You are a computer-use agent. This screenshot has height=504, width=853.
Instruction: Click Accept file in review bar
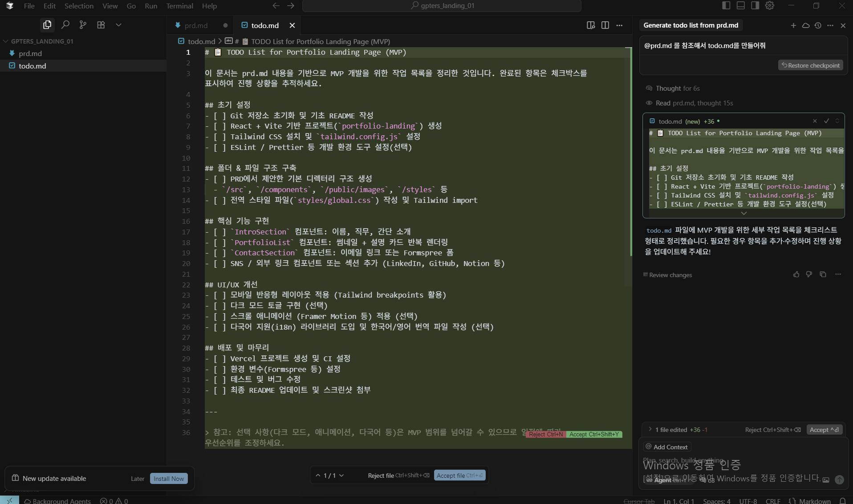[x=459, y=476]
